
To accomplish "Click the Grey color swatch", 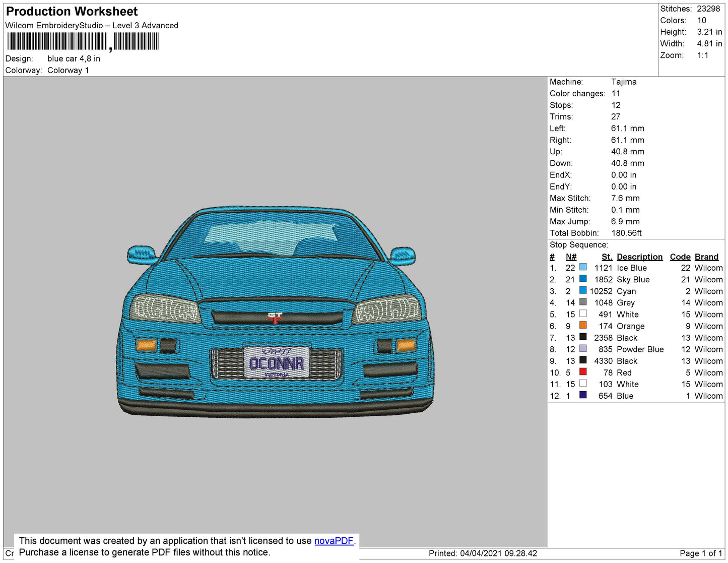I will tap(583, 302).
